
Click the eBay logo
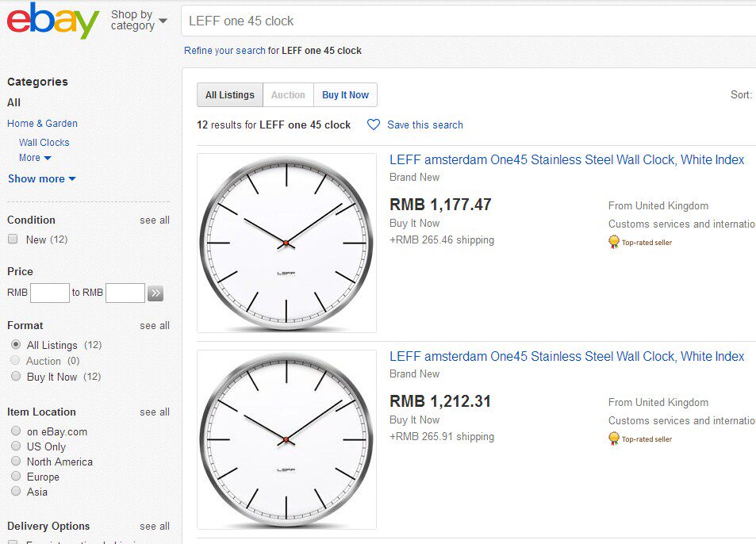coord(53,21)
